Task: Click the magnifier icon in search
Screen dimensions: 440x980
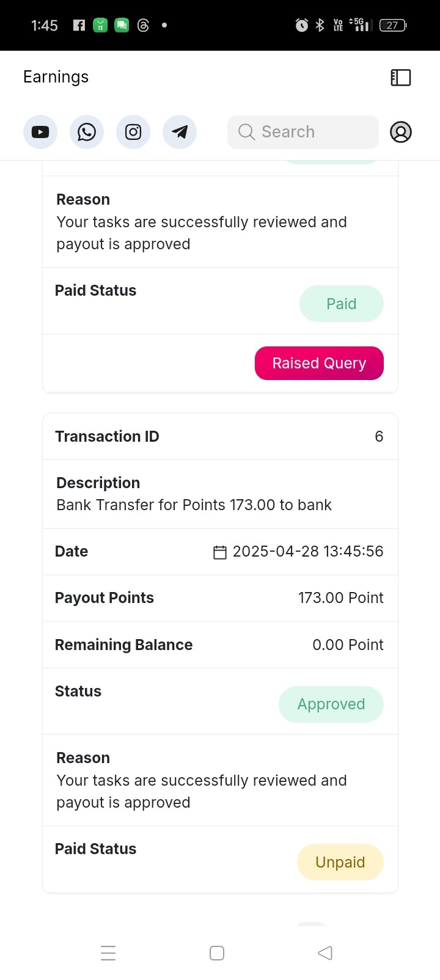Action: coord(246,132)
